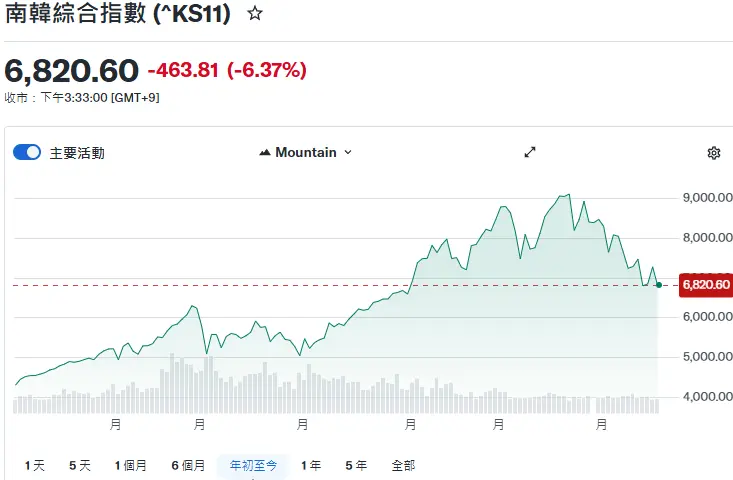The height and width of the screenshot is (480, 733).
Task: Open the Mountain chart type dropdown
Action: pyautogui.click(x=306, y=152)
